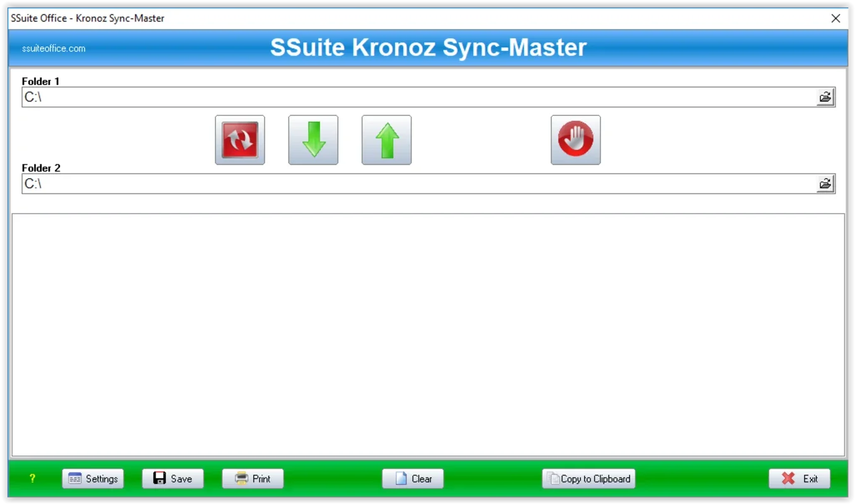Image resolution: width=855 pixels, height=504 pixels.
Task: Copy log to Clipboard
Action: pyautogui.click(x=588, y=479)
